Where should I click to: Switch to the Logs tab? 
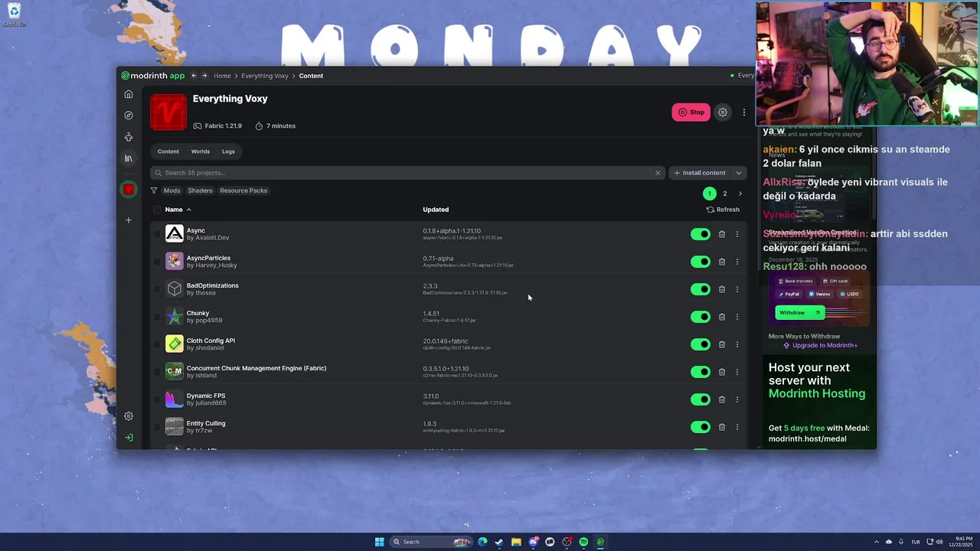228,152
